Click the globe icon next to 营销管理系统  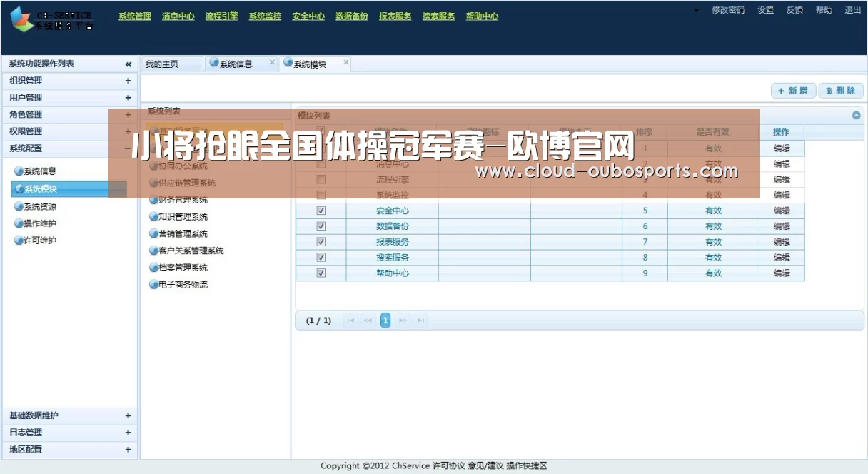(153, 233)
